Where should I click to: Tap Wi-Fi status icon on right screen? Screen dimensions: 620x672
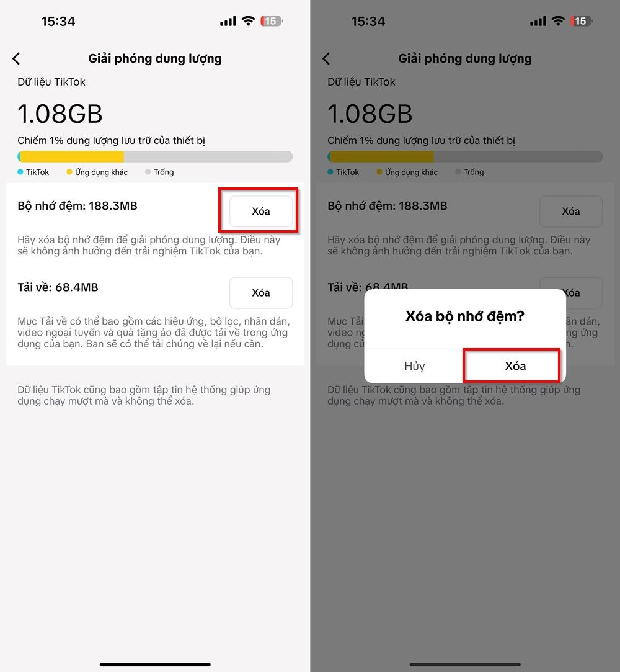pos(558,21)
